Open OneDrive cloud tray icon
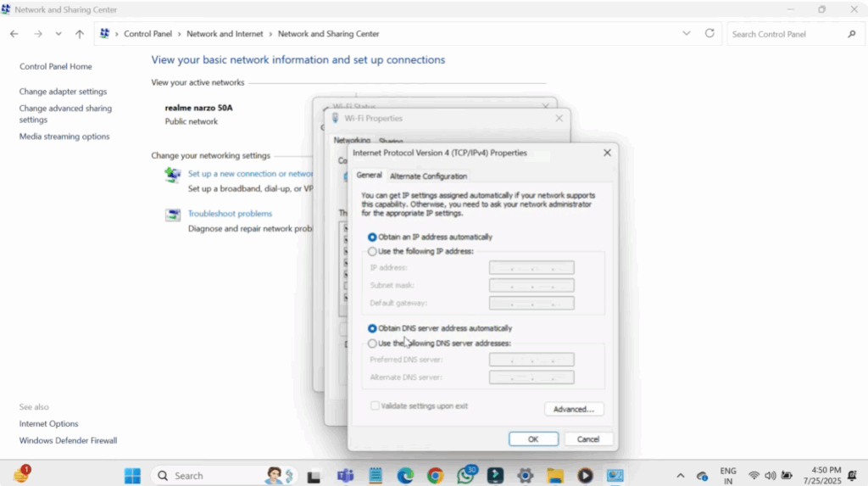 pos(703,476)
